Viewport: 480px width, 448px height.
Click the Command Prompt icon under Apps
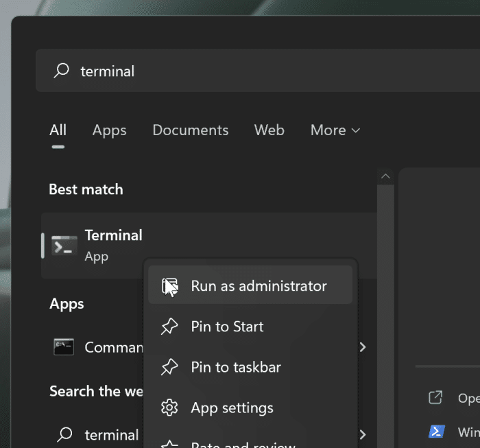point(64,347)
